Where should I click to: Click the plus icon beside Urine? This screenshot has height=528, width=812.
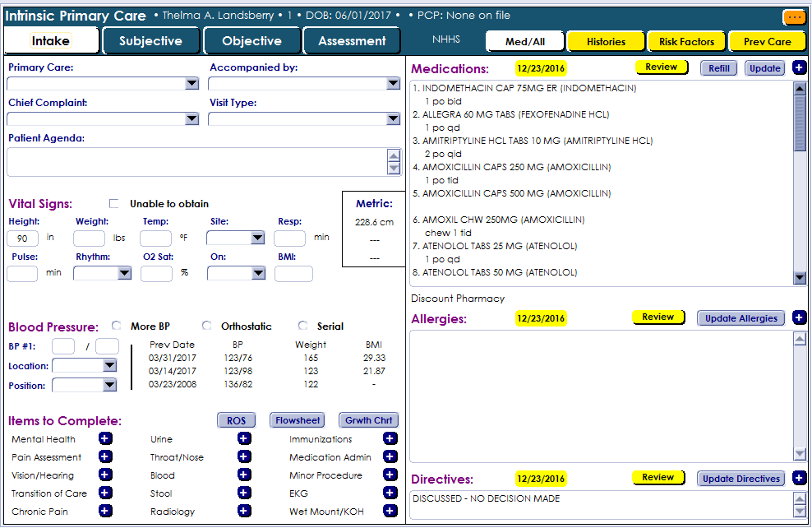(x=244, y=439)
